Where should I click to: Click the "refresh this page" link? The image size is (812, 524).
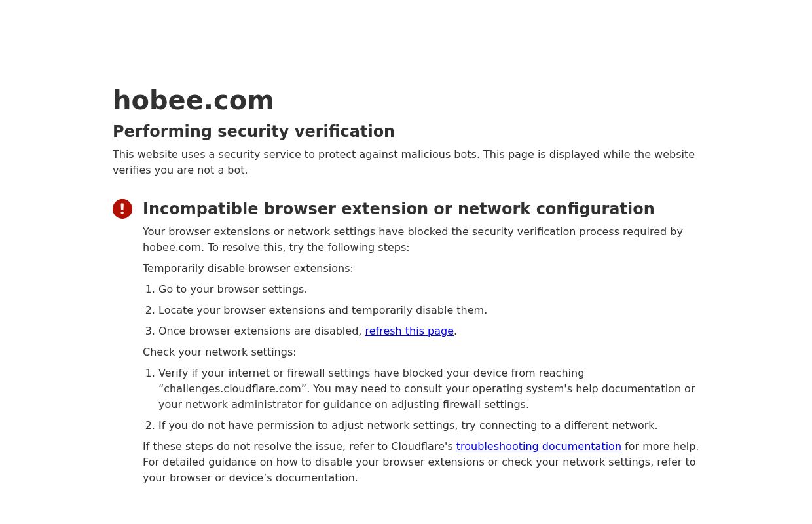409,331
